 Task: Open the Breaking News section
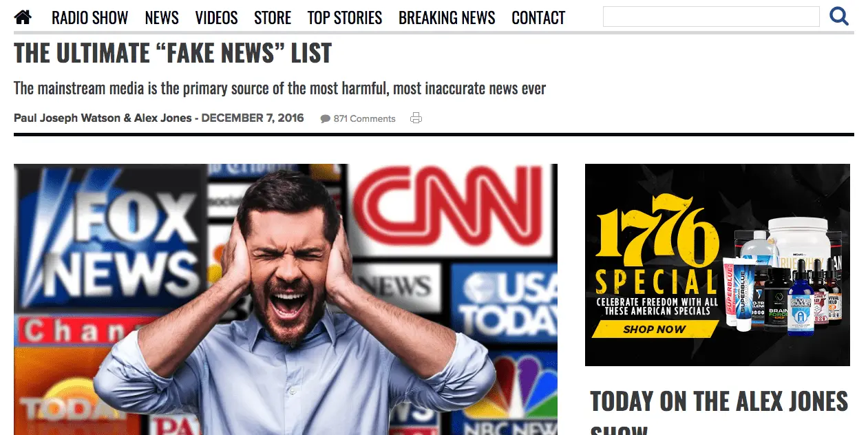[x=447, y=18]
